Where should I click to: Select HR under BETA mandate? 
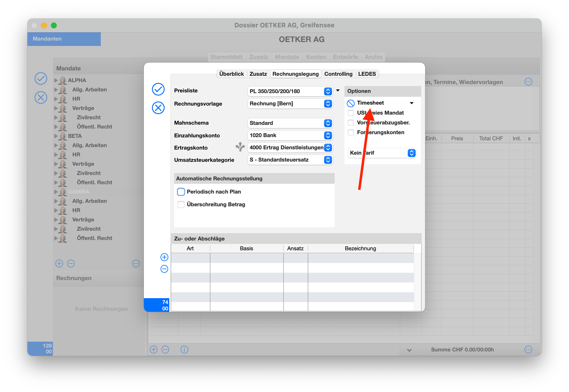click(x=76, y=155)
